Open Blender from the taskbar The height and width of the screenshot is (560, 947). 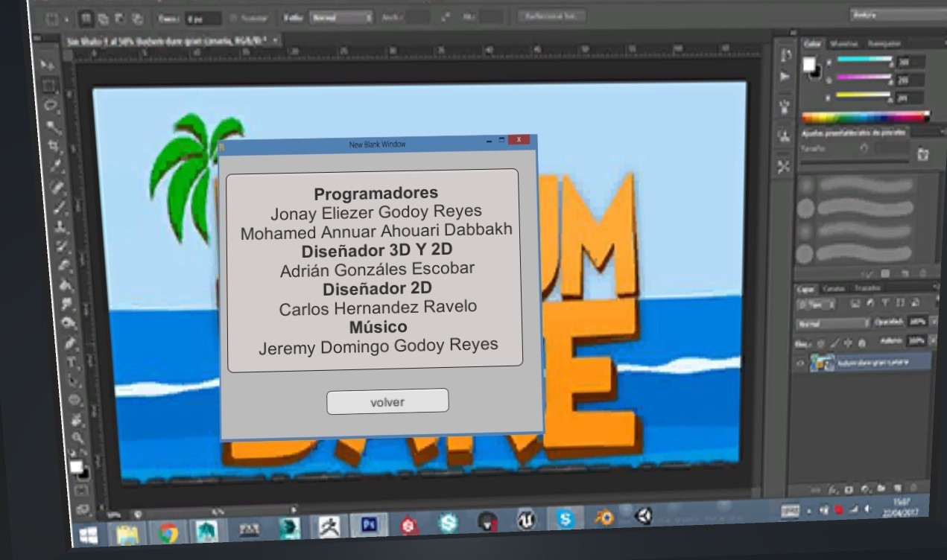(x=604, y=518)
